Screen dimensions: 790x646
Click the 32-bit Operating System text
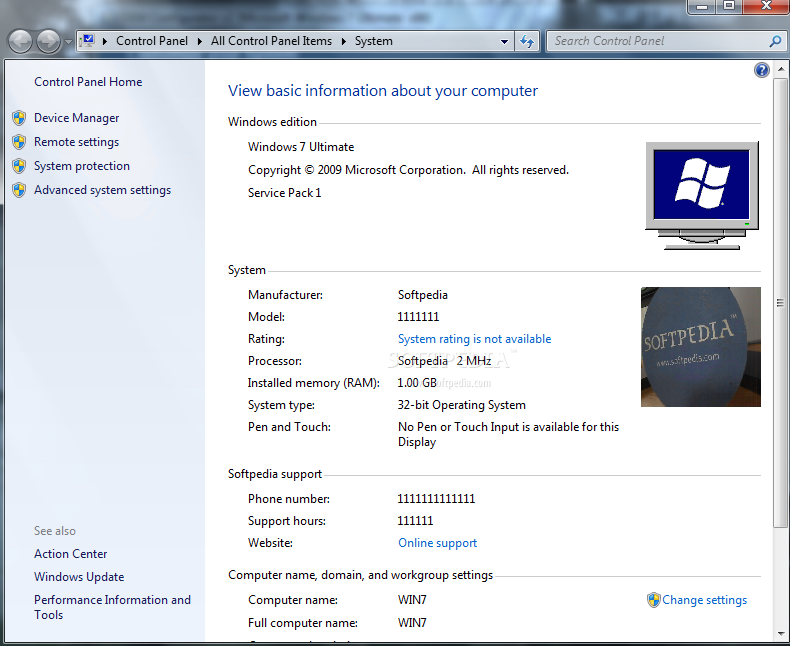point(462,405)
